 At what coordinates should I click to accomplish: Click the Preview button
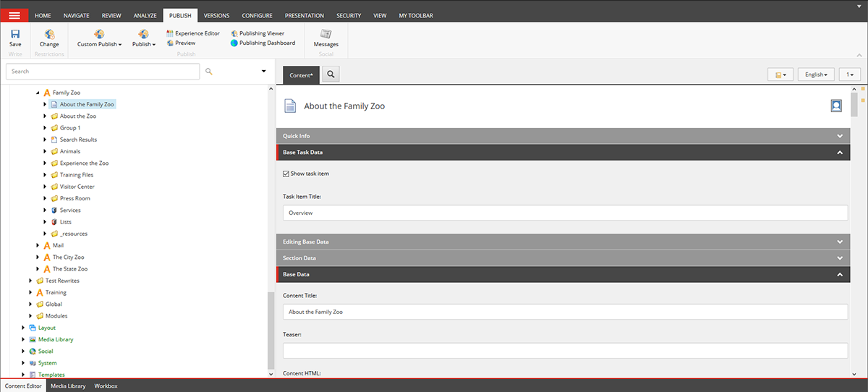[x=184, y=43]
